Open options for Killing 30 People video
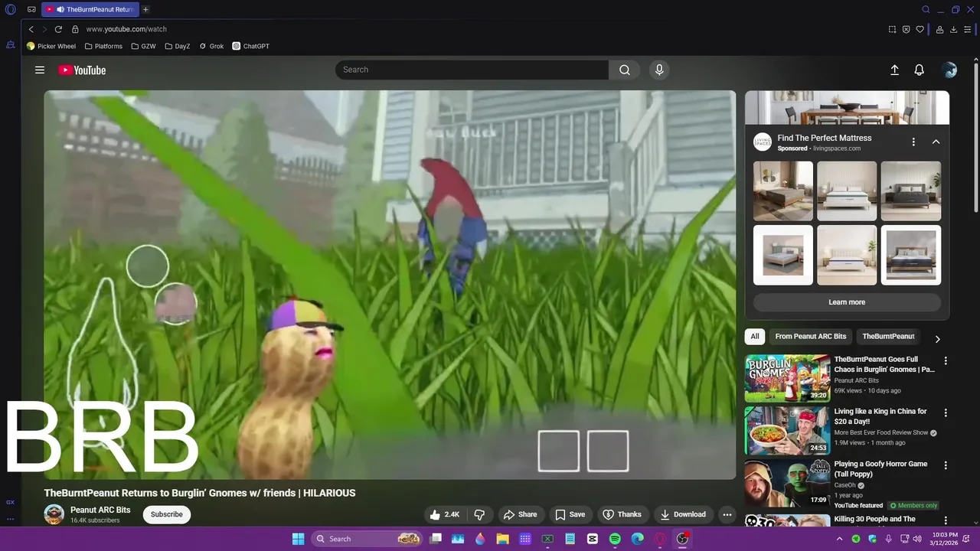Image resolution: width=980 pixels, height=551 pixels. click(x=946, y=520)
